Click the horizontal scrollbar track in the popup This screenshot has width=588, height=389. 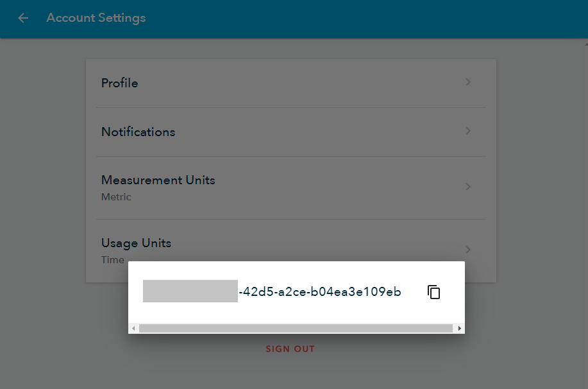coord(296,328)
